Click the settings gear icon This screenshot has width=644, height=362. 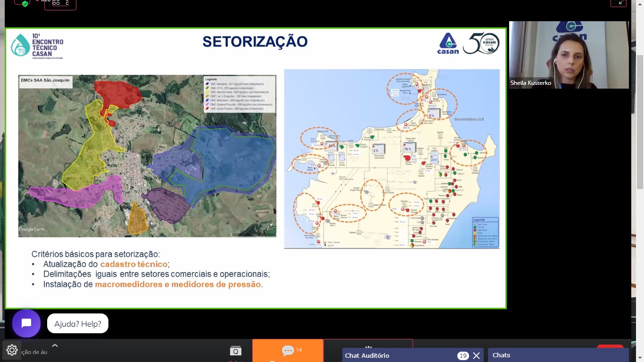[12, 350]
